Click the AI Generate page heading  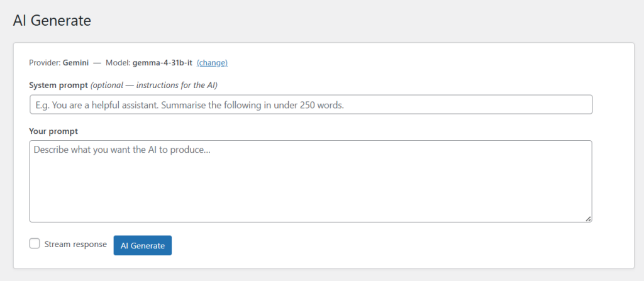pos(52,21)
